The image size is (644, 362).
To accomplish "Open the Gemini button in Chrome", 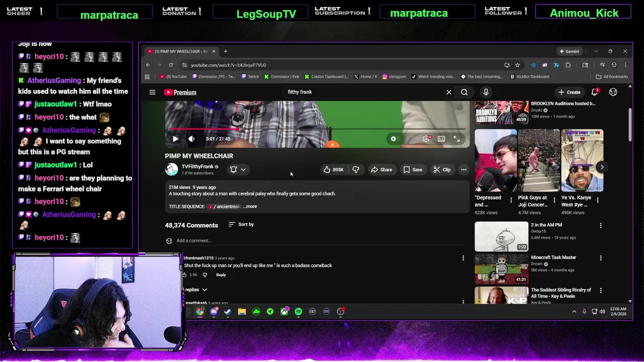I will click(569, 51).
